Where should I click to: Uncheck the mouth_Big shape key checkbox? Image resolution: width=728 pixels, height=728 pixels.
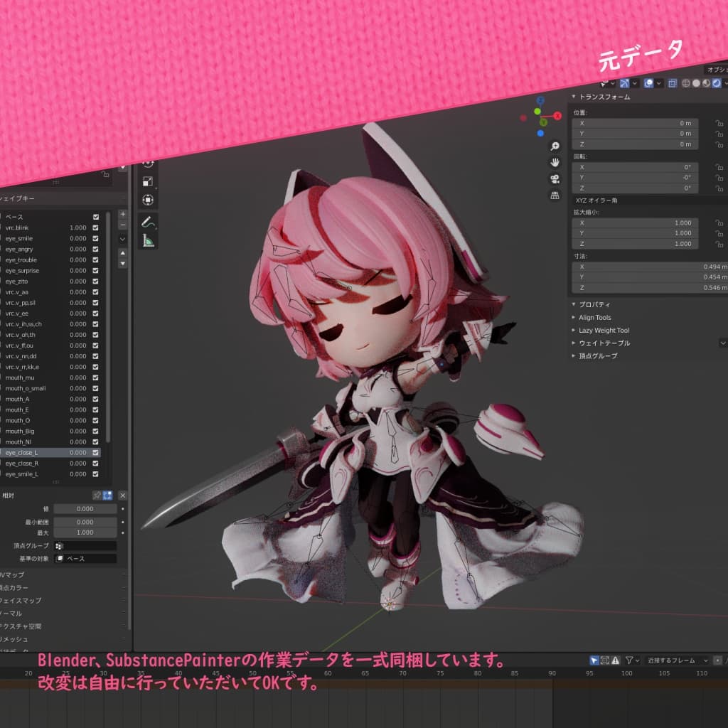(96, 431)
